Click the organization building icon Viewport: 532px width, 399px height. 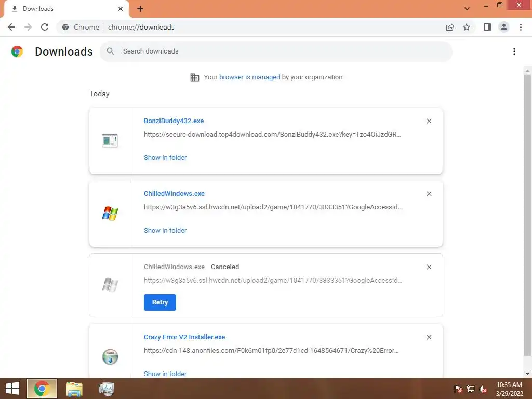tap(195, 77)
